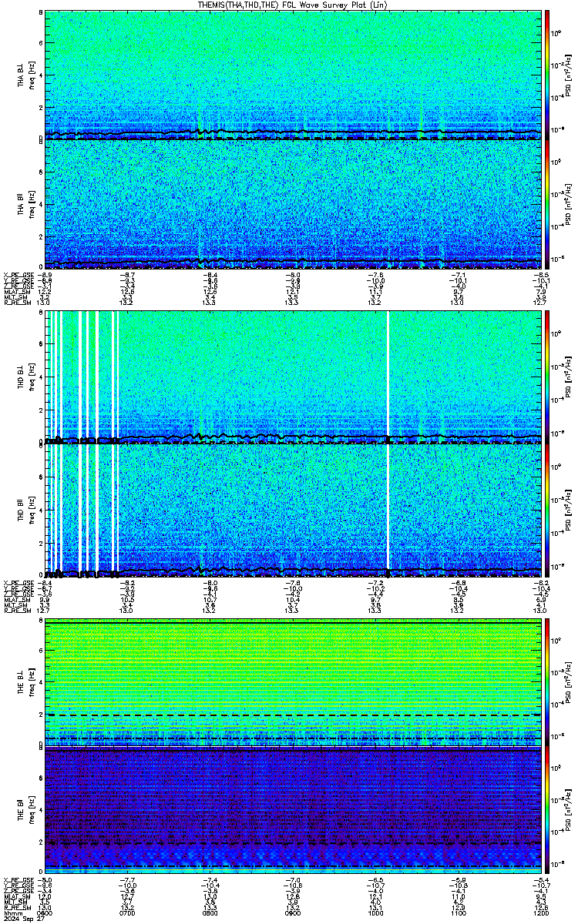The image size is (578, 924).
Task: Select the THA B-perpendicular spectrogram panel
Action: click(294, 75)
